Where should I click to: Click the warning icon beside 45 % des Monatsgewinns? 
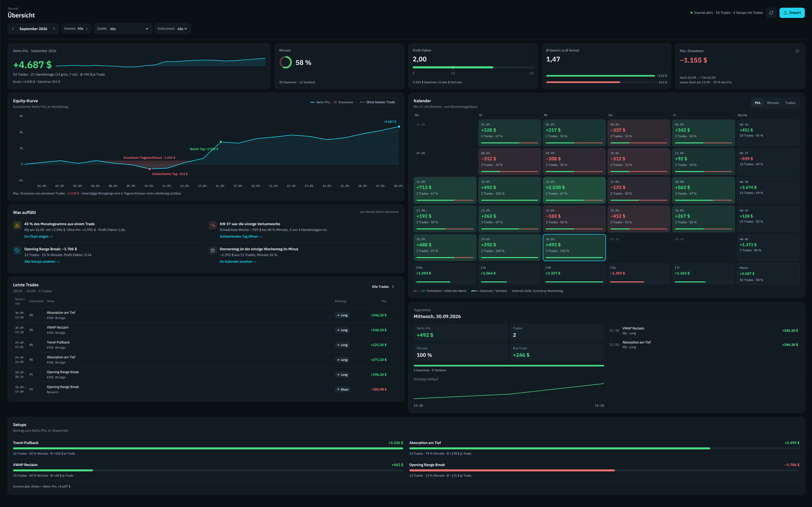tap(17, 225)
